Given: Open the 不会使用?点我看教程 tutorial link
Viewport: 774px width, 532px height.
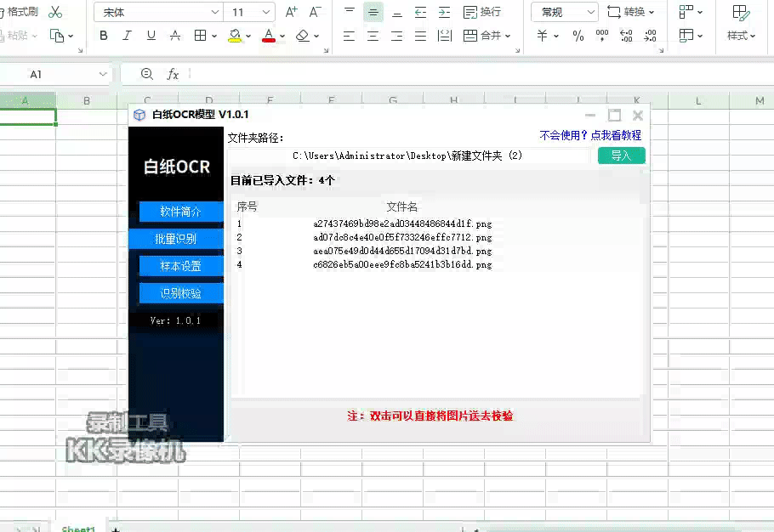Looking at the screenshot, I should [590, 135].
